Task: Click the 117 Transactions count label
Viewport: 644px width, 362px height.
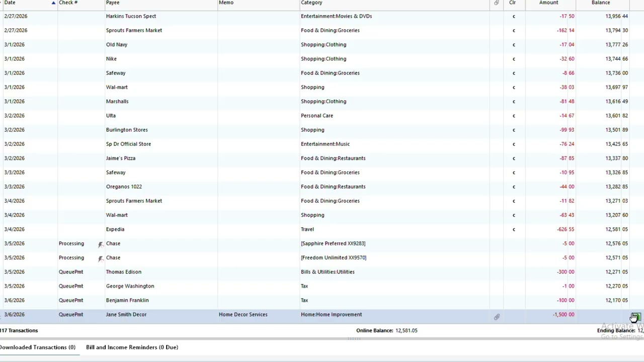Action: (19, 330)
